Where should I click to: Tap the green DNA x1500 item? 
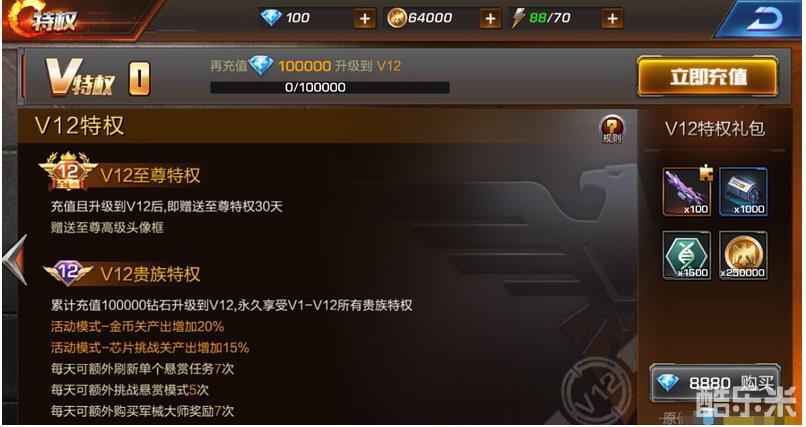click(687, 255)
